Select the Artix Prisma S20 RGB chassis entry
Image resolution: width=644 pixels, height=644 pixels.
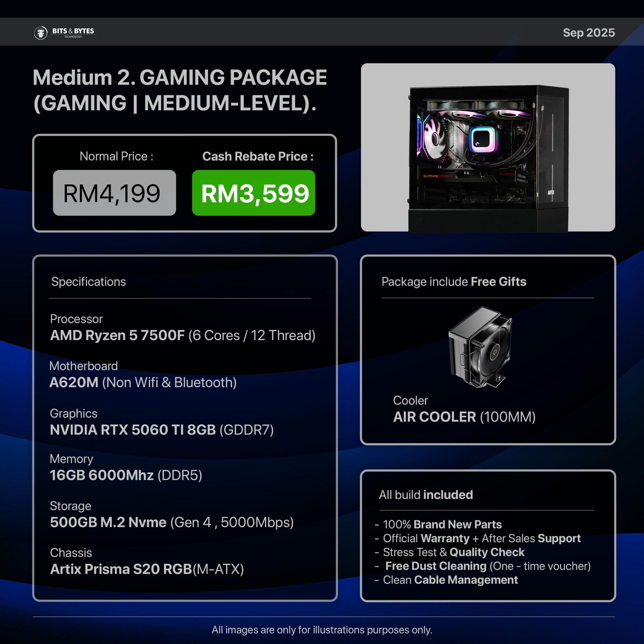(x=147, y=569)
